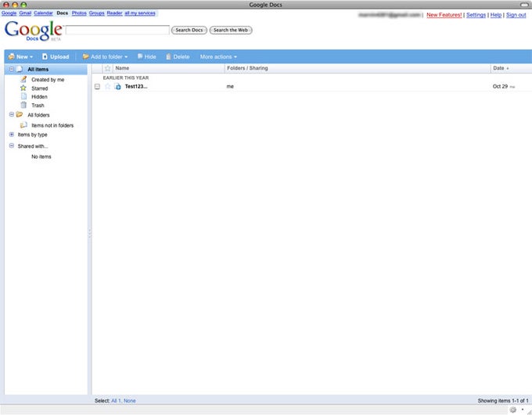Image resolution: width=532 pixels, height=415 pixels.
Task: Open the New Features! link
Action: pos(444,15)
